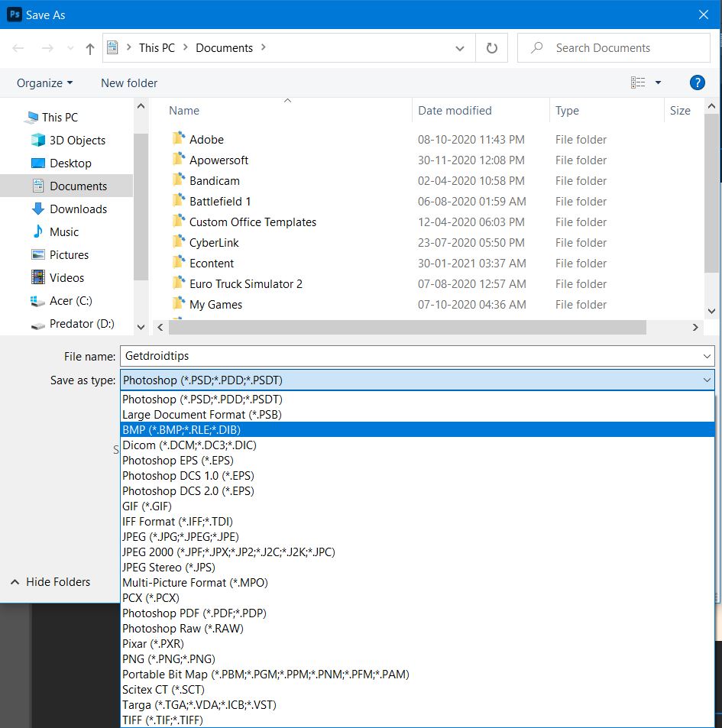This screenshot has height=728, width=722.
Task: Select Documents in the sidebar
Action: click(66, 186)
